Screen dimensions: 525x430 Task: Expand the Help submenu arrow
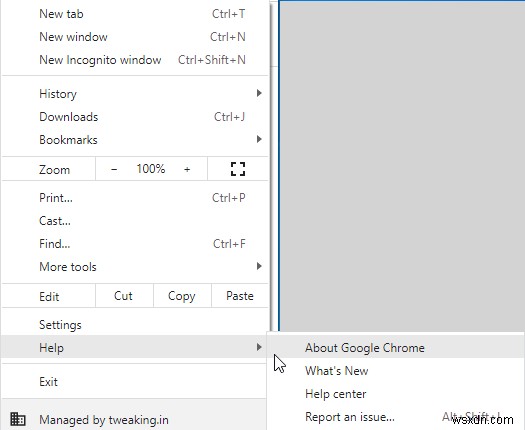259,347
